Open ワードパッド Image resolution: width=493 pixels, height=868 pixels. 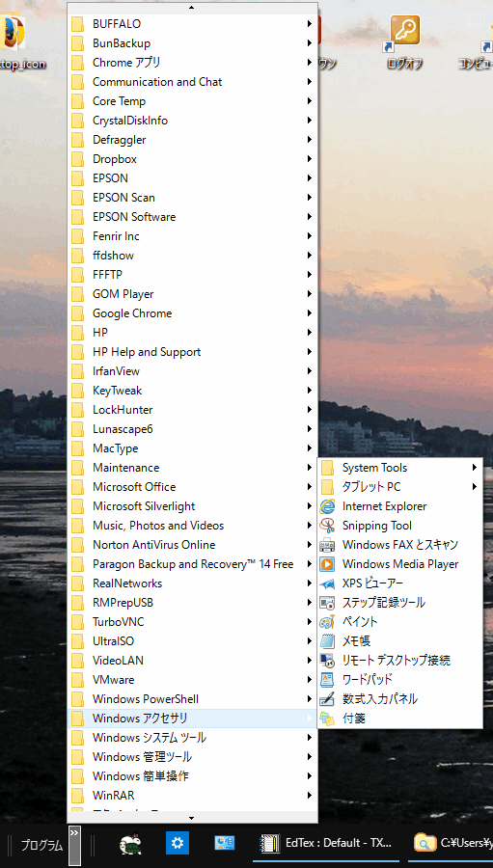pos(400,680)
